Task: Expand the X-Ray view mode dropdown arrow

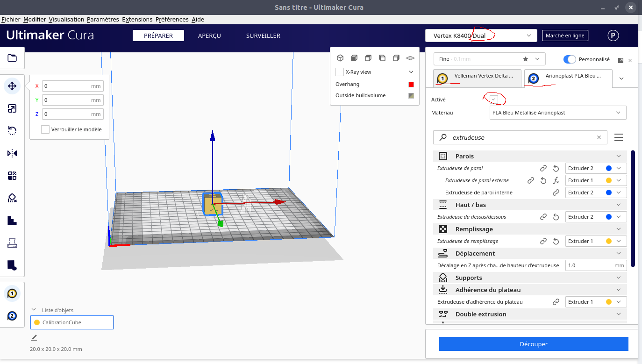Action: [x=411, y=72]
